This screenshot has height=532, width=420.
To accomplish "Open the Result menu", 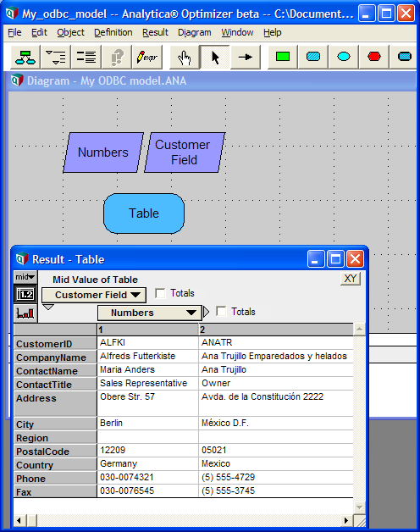I will (155, 32).
